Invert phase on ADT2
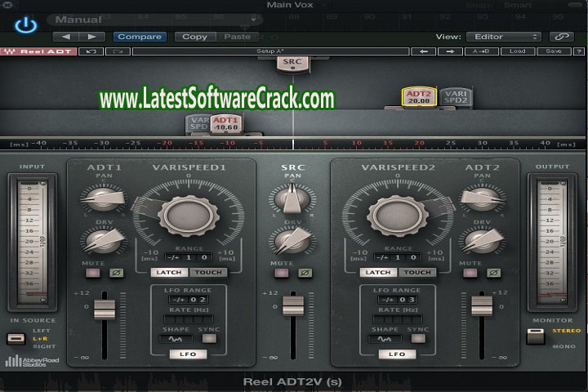This screenshot has width=588, height=392. 494,272
